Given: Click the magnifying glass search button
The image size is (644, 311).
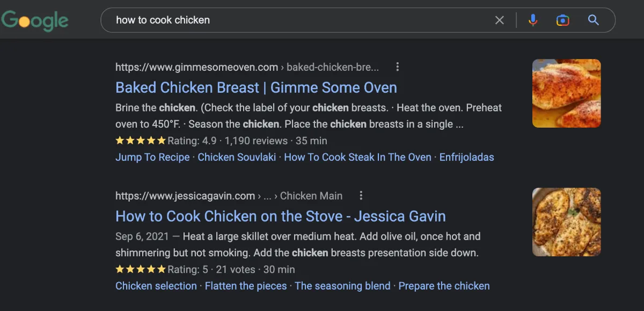Looking at the screenshot, I should click(x=593, y=20).
